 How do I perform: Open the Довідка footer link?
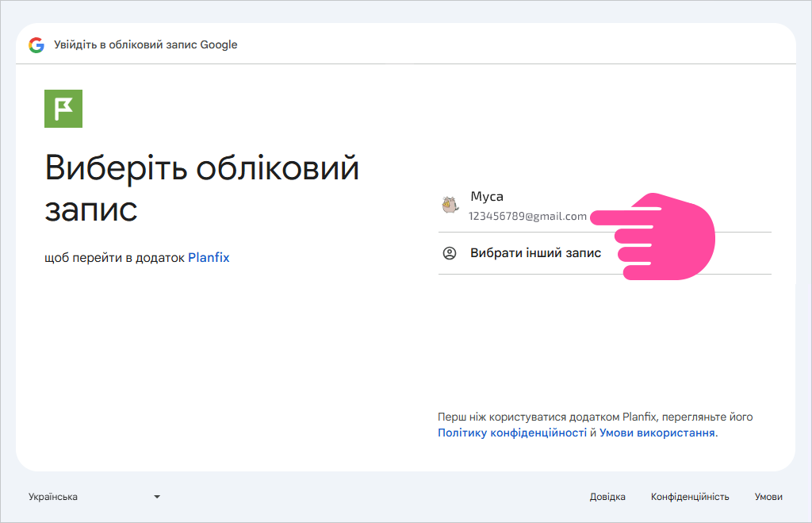607,497
